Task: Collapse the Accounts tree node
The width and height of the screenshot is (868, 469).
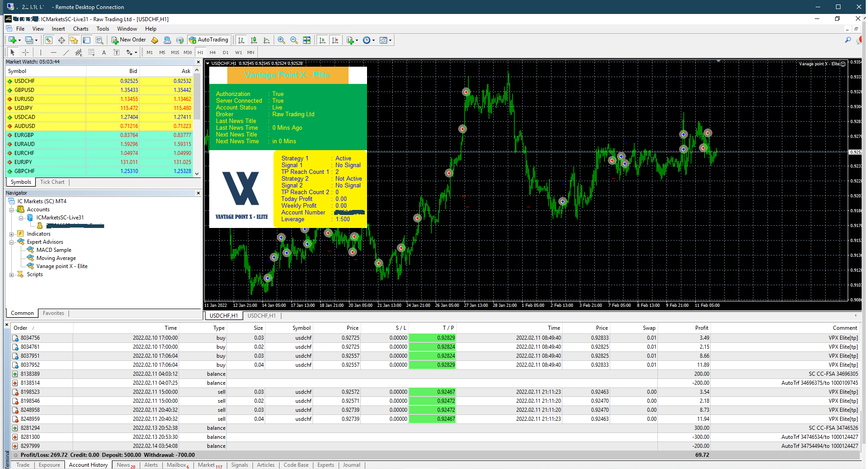Action: click(12, 210)
